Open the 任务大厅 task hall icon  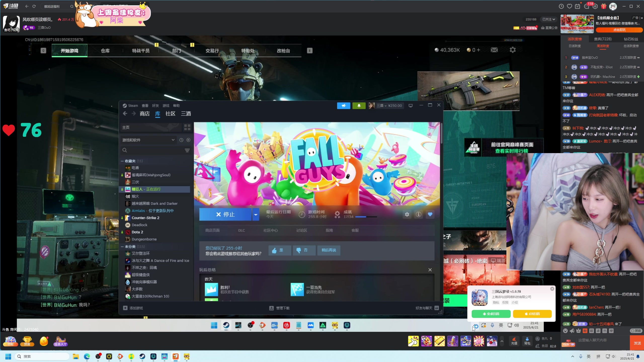[60, 341]
